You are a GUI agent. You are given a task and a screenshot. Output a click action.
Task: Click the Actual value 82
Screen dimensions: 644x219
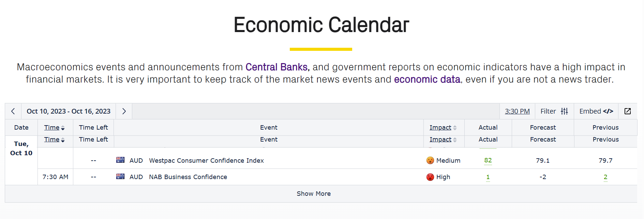(x=488, y=160)
